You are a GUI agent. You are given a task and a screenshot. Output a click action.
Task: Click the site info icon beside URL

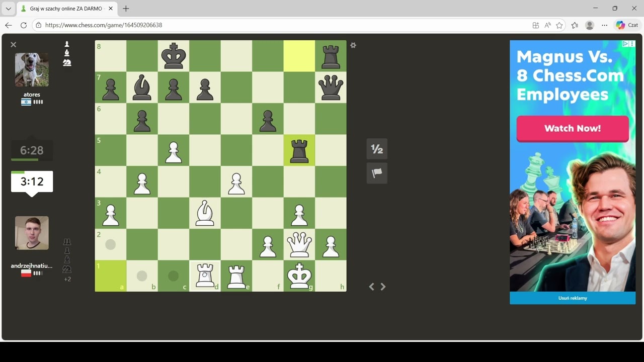pos(39,25)
